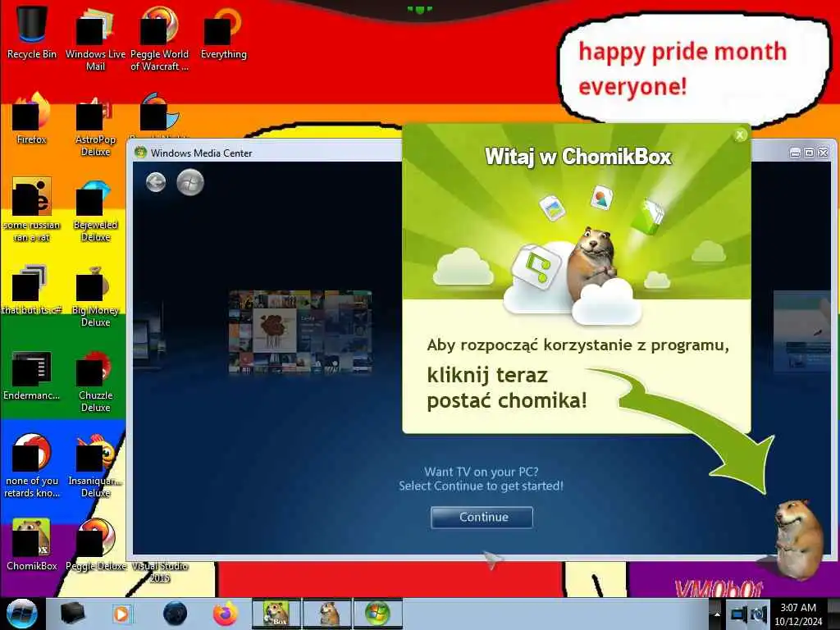The width and height of the screenshot is (840, 630).
Task: Click Continue in Windows Media Center
Action: tap(482, 517)
